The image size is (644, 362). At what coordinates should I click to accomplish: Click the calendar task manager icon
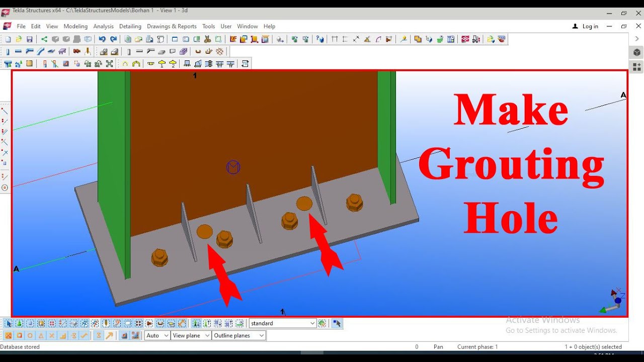tap(451, 39)
